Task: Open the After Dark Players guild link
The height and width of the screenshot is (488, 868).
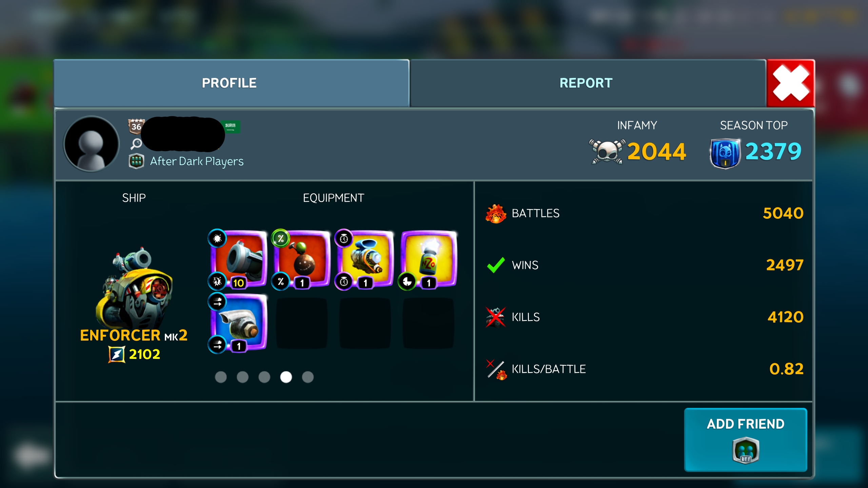Action: [197, 161]
